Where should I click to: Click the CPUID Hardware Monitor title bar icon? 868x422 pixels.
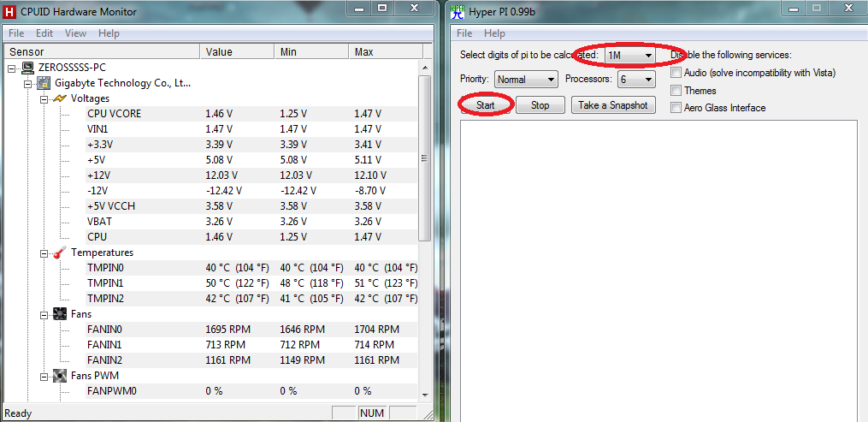click(10, 11)
